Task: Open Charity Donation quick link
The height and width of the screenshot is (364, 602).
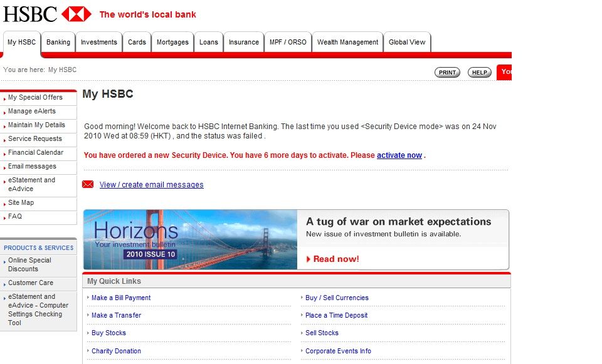Action: [117, 351]
